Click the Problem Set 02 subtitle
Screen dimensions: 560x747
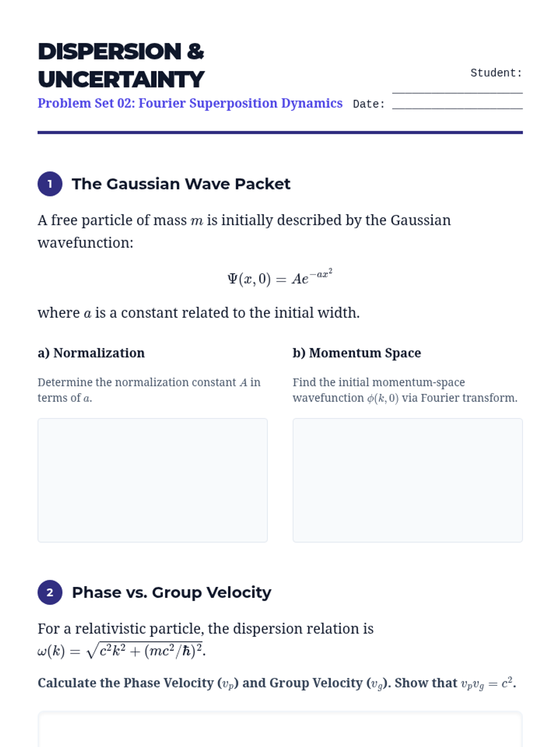(190, 103)
